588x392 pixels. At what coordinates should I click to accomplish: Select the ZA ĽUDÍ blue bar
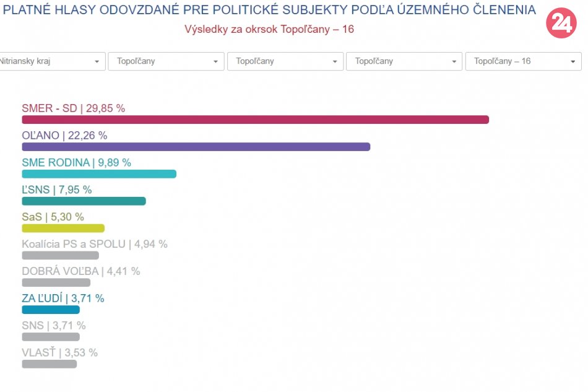coord(51,310)
